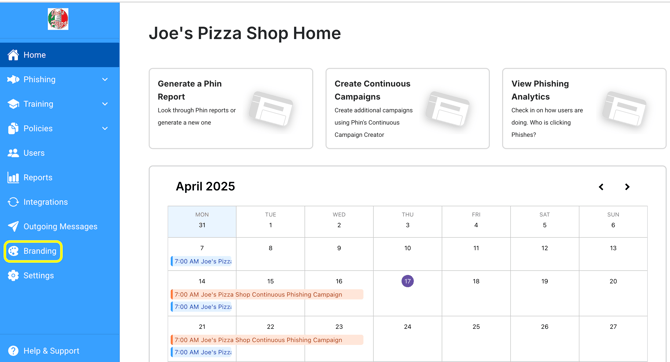
Task: Expand the Phishing menu chevron
Action: tap(105, 79)
